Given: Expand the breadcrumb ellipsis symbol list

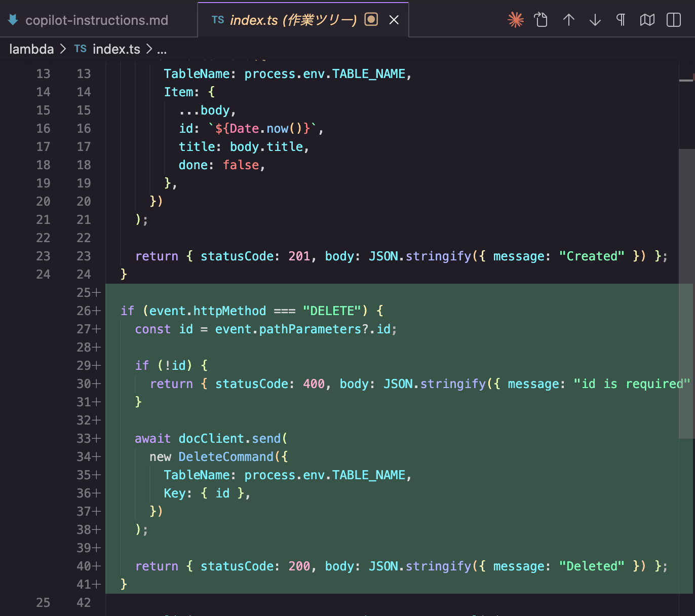Looking at the screenshot, I should click(162, 50).
